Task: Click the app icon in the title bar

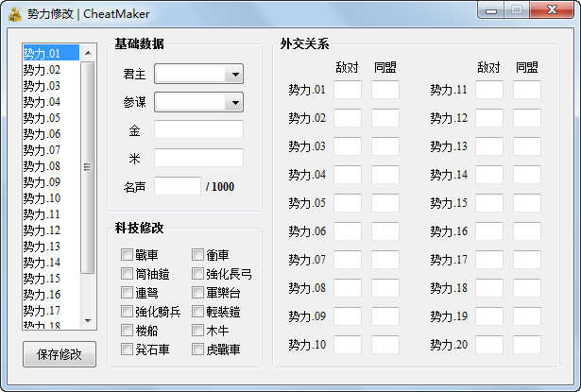Action: [15, 13]
